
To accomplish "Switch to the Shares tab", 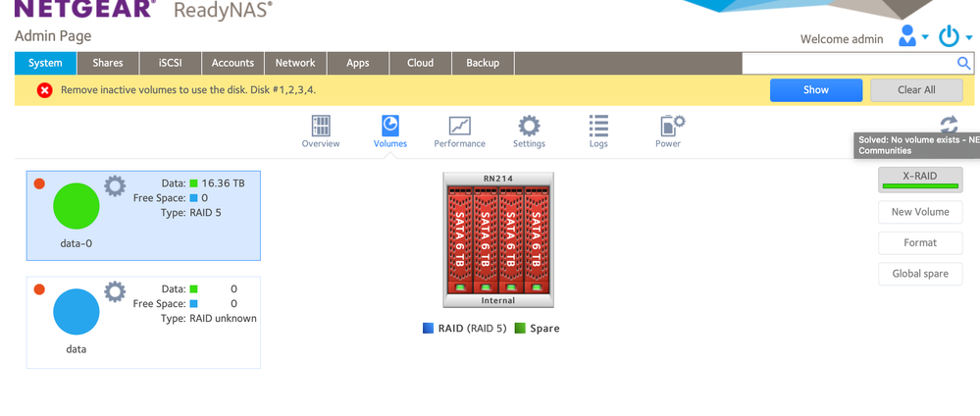I will click(108, 63).
